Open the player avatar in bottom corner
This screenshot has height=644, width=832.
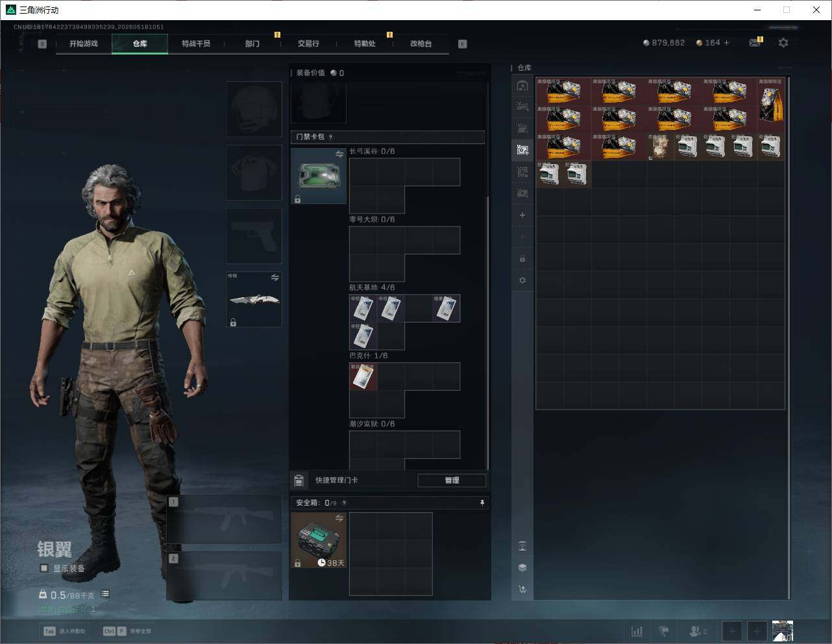tap(783, 631)
